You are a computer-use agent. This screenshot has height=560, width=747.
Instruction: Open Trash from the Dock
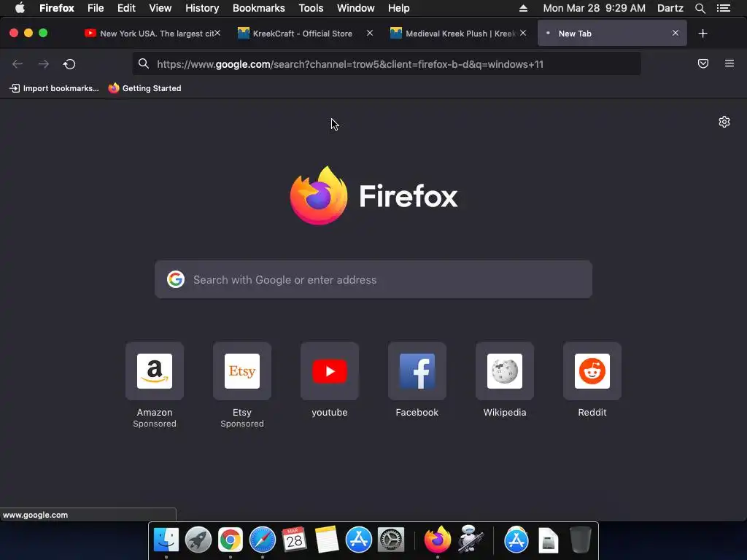coord(581,540)
